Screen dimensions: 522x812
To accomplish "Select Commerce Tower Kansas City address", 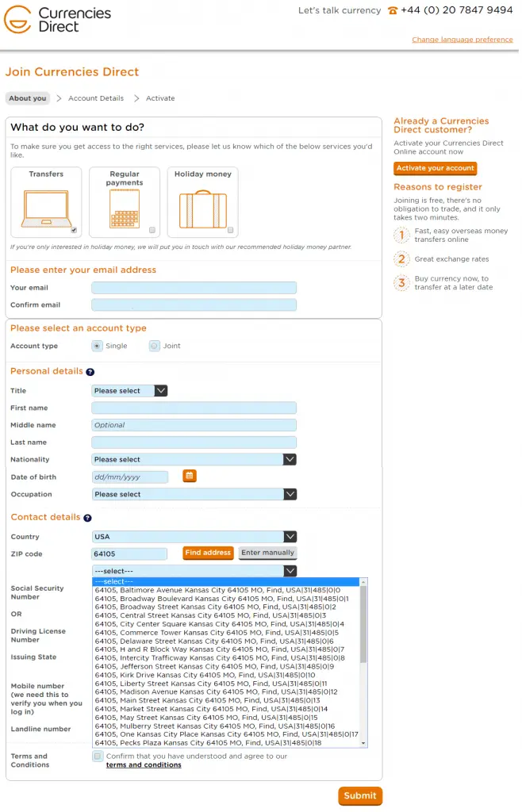I will [x=226, y=633].
